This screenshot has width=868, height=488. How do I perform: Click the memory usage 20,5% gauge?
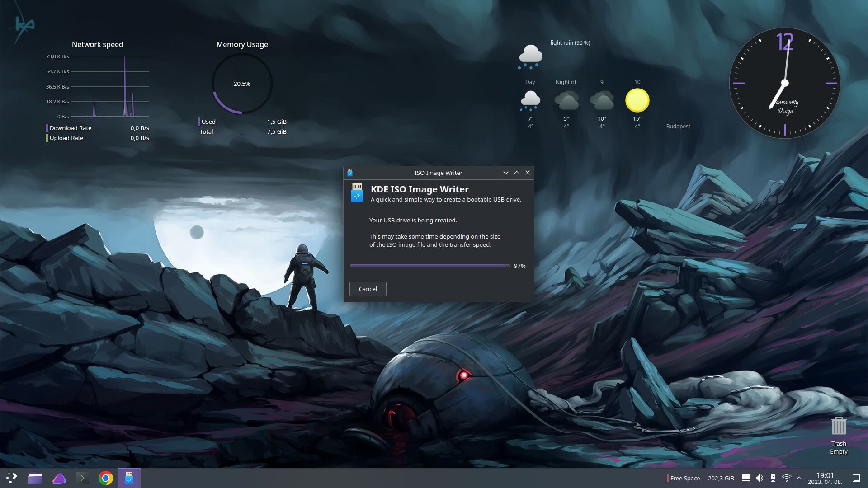[242, 84]
